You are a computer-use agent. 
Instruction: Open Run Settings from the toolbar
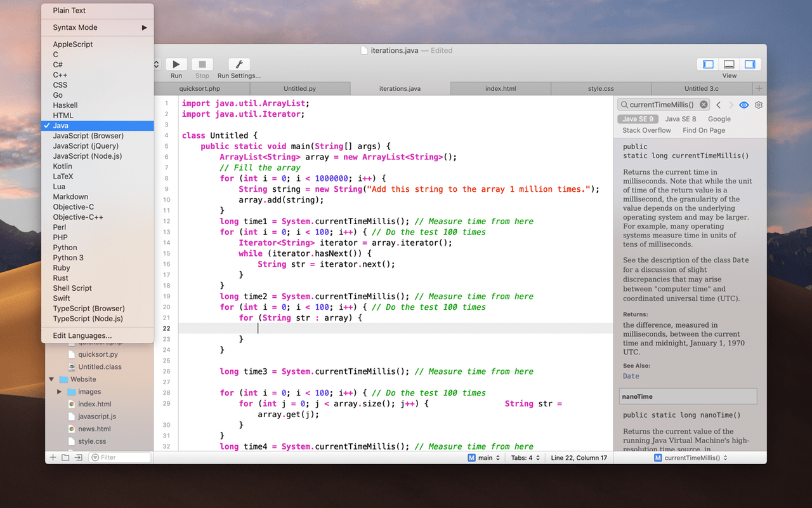click(238, 64)
